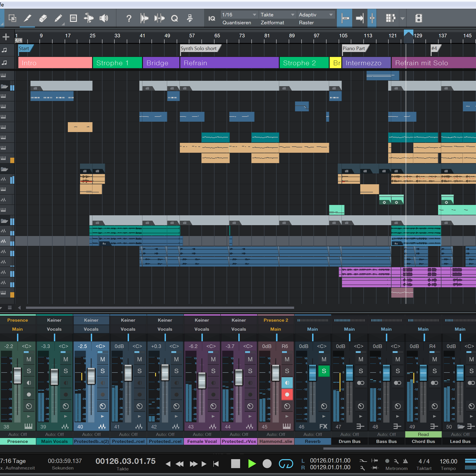
Task: Click the Female Vocal channel label
Action: tap(202, 441)
